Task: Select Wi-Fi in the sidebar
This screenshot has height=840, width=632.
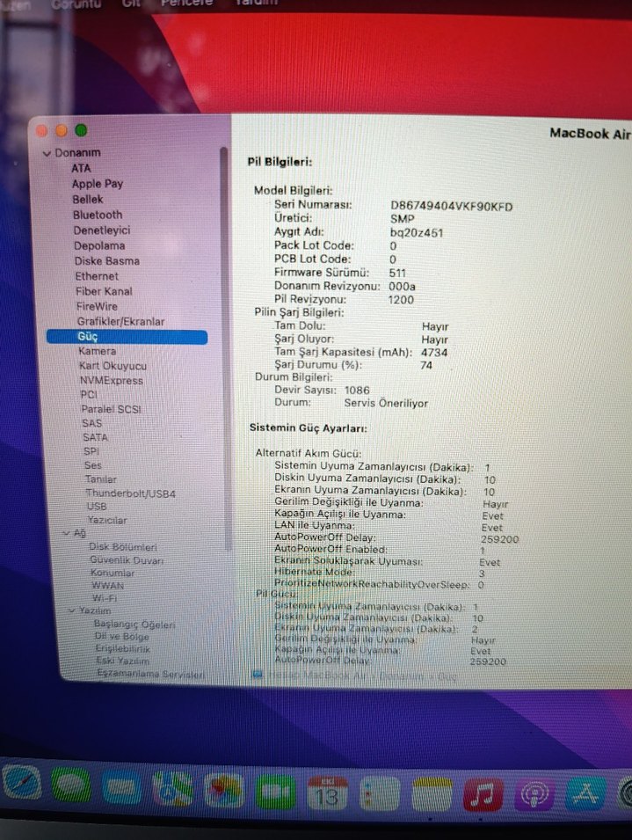Action: coord(105,598)
